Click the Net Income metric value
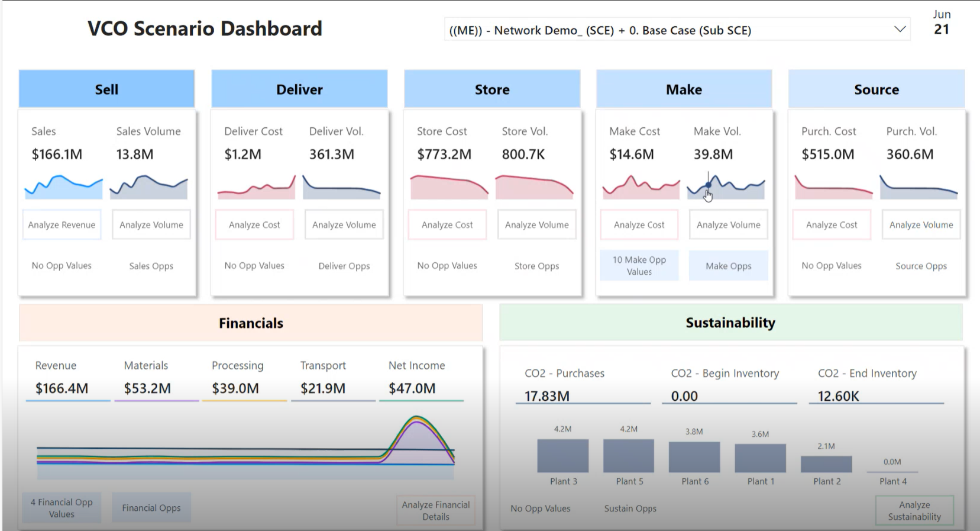This screenshot has width=980, height=531. tap(412, 388)
